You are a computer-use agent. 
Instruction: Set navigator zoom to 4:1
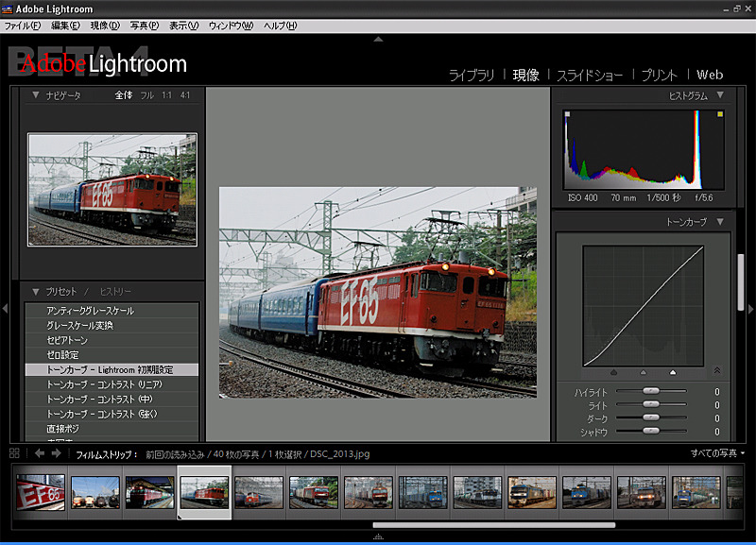pos(185,95)
